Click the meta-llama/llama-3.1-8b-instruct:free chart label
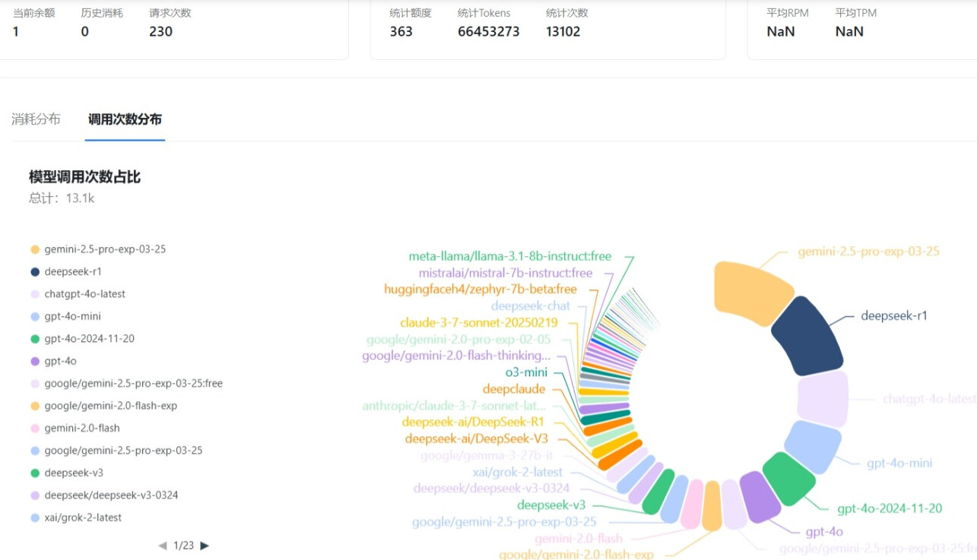 [510, 256]
